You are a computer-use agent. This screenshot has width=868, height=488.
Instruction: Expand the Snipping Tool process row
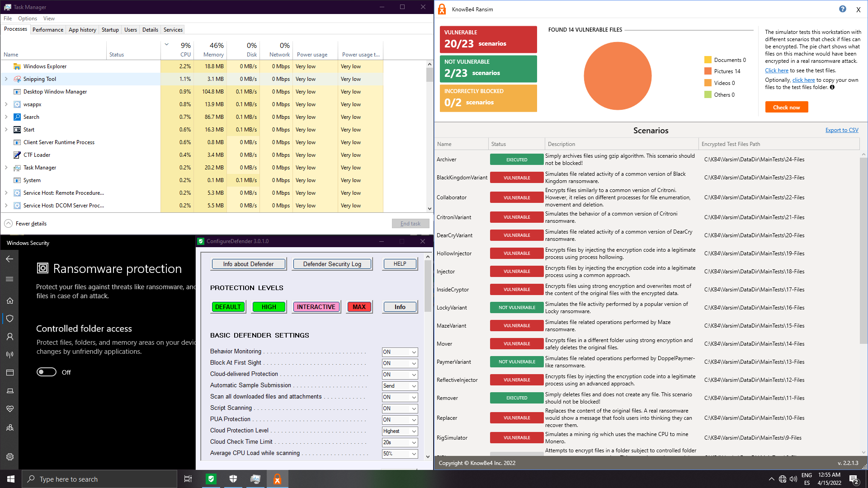point(6,79)
